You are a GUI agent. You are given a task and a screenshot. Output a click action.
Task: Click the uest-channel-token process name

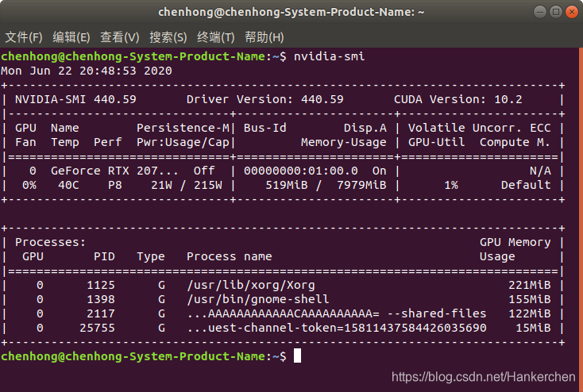(x=337, y=328)
